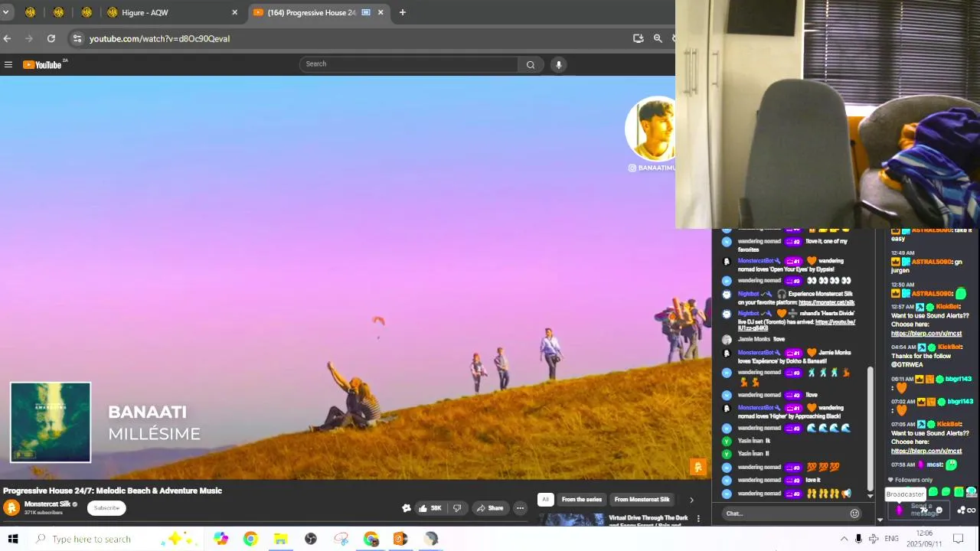
Task: Click the ASTRAL5080 username saying gn jurgen
Action: point(931,262)
